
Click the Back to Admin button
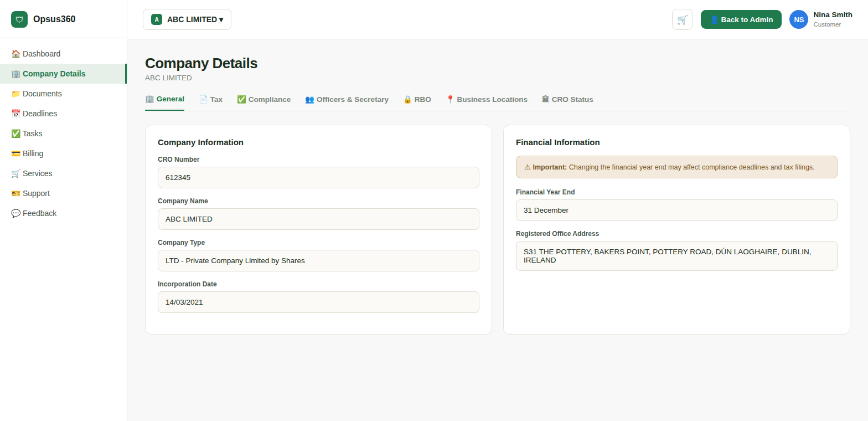pyautogui.click(x=741, y=19)
